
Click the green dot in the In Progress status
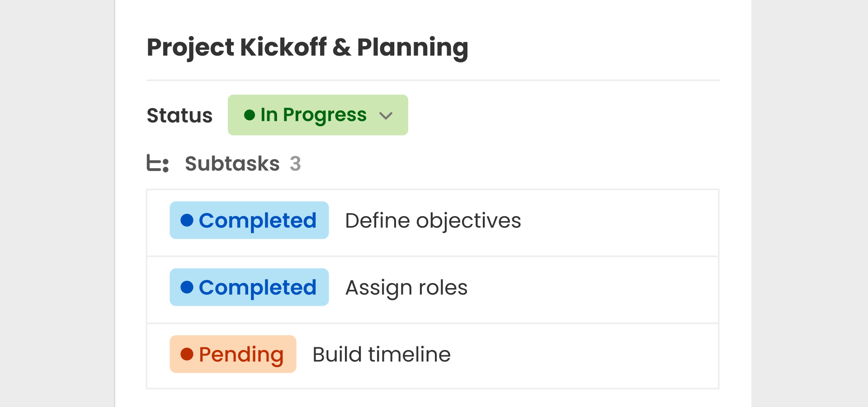249,115
